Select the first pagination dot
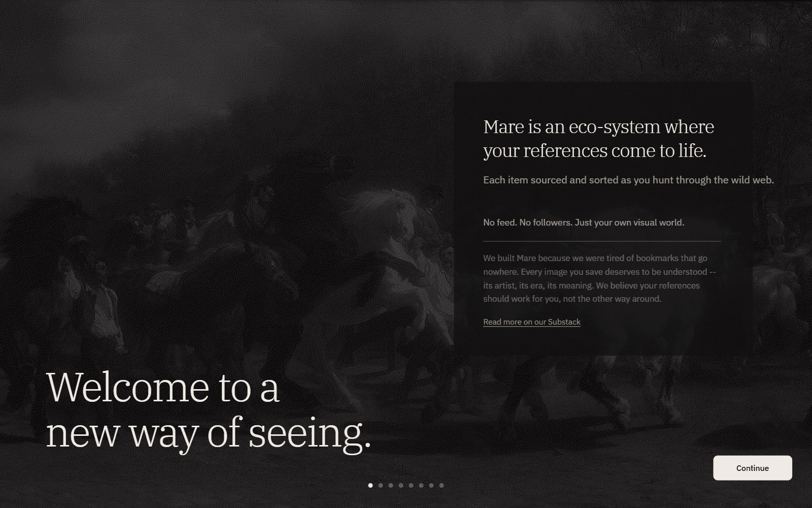812x508 pixels. 370,485
